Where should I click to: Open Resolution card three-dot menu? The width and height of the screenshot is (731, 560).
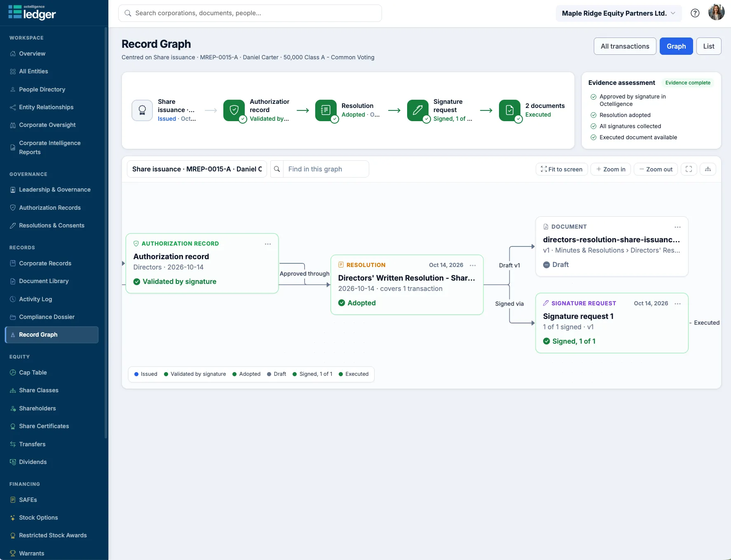(473, 265)
